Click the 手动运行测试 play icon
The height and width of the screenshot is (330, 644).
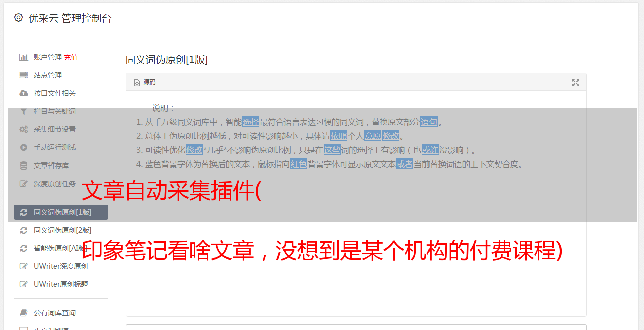tap(23, 147)
